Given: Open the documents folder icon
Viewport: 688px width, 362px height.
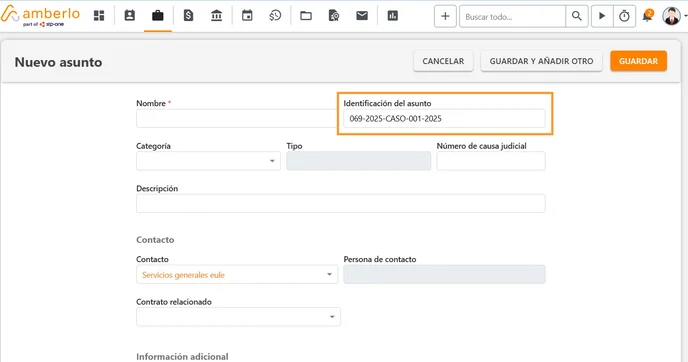Looking at the screenshot, I should pyautogui.click(x=306, y=16).
